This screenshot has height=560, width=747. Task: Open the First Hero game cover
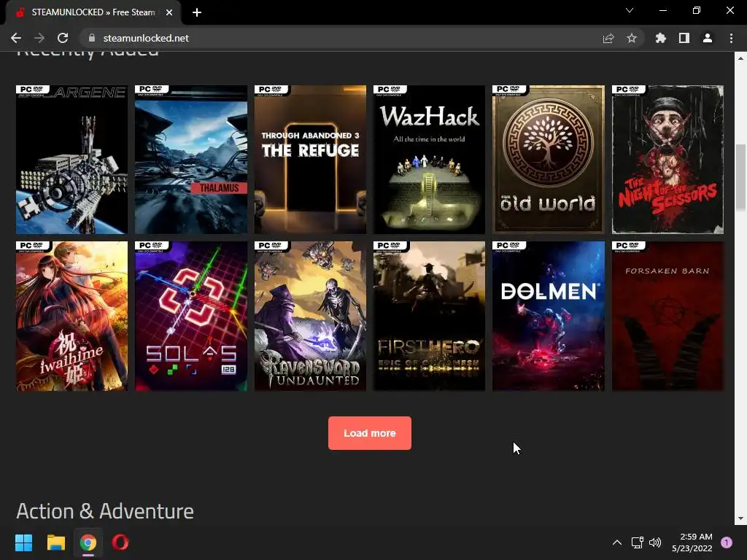(429, 316)
